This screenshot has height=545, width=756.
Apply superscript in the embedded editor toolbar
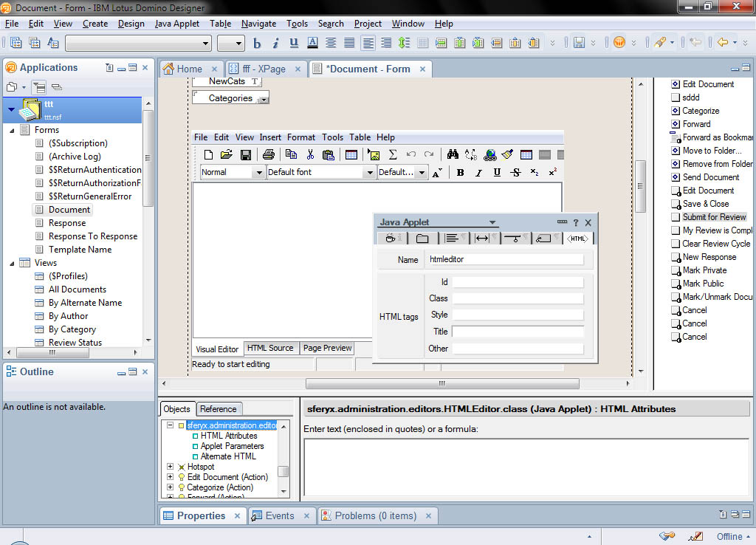point(552,173)
